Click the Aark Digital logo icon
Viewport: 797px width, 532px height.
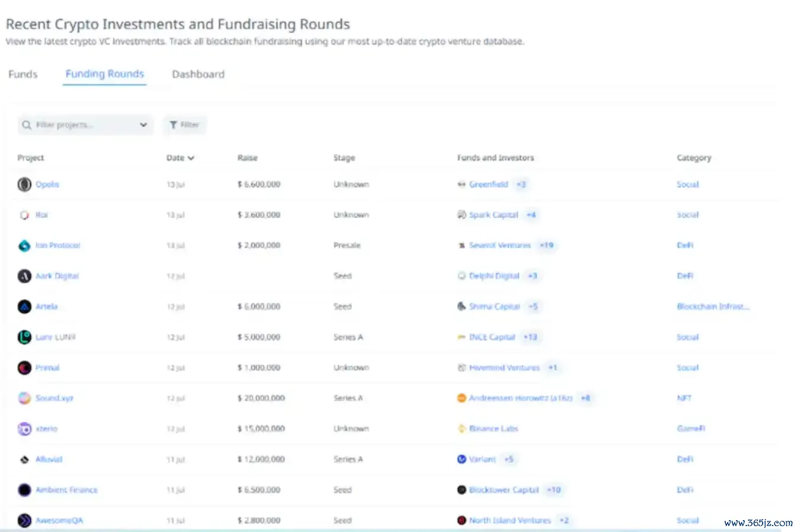(24, 276)
